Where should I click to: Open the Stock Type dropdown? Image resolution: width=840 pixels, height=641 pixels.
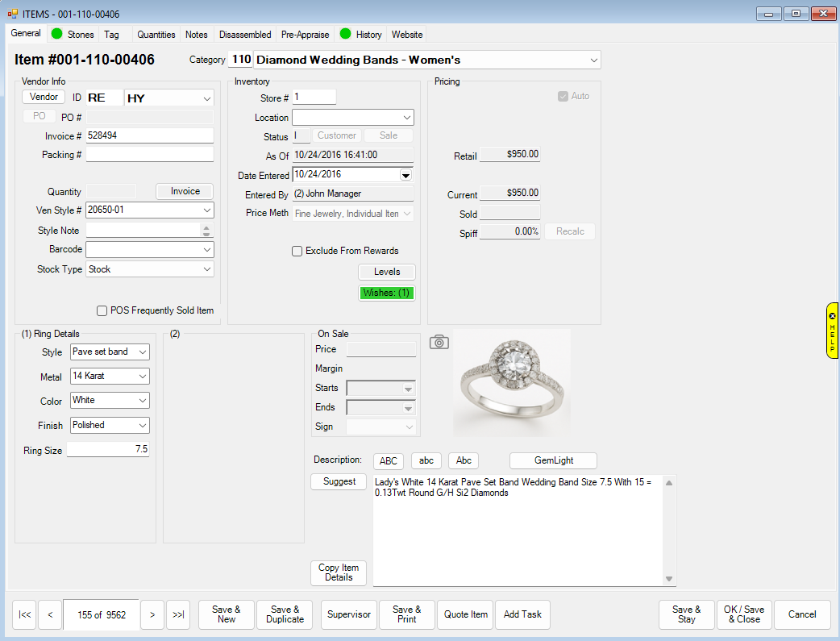point(206,269)
